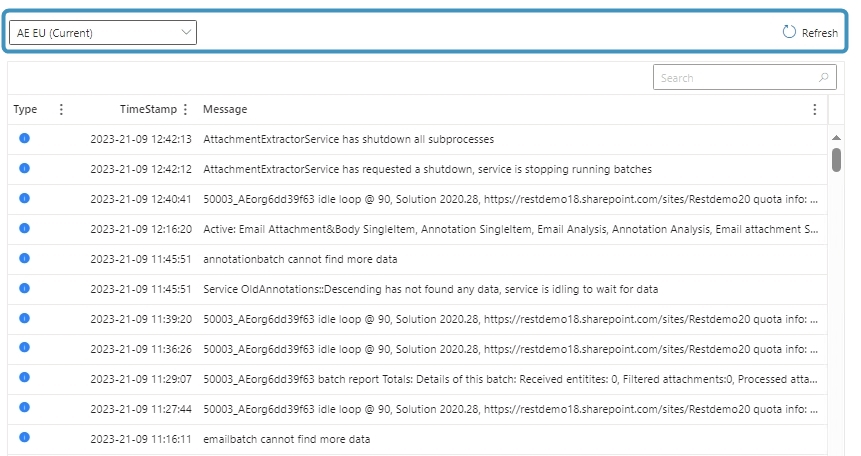This screenshot has width=861, height=456.
Task: Click the Refresh circular arrow icon
Action: coord(789,32)
